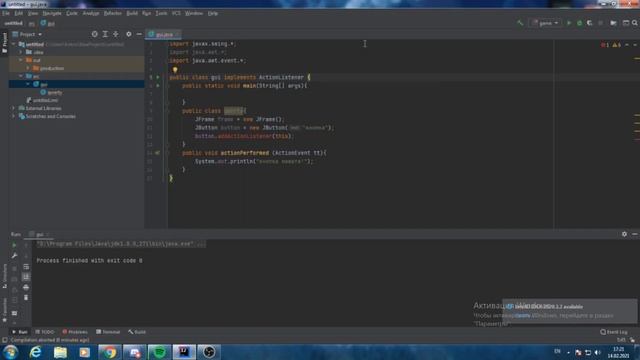The width and height of the screenshot is (640, 360).
Task: Open Chrome from taskbar
Action: (x=109, y=352)
